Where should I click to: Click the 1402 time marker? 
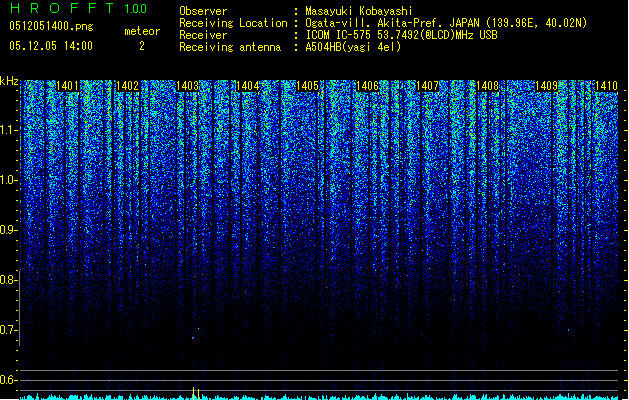[x=127, y=86]
